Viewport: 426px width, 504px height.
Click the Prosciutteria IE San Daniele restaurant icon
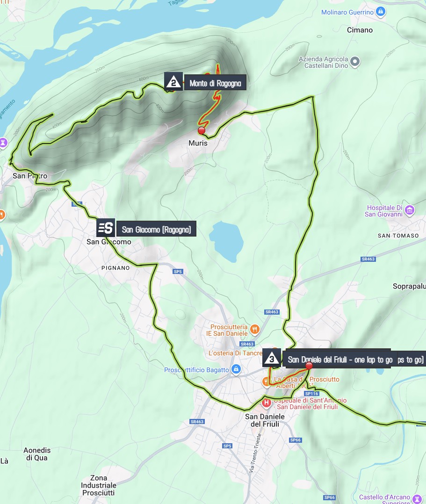pos(255,329)
